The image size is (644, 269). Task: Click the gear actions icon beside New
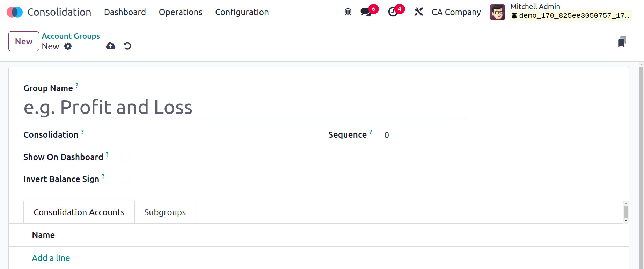[68, 46]
